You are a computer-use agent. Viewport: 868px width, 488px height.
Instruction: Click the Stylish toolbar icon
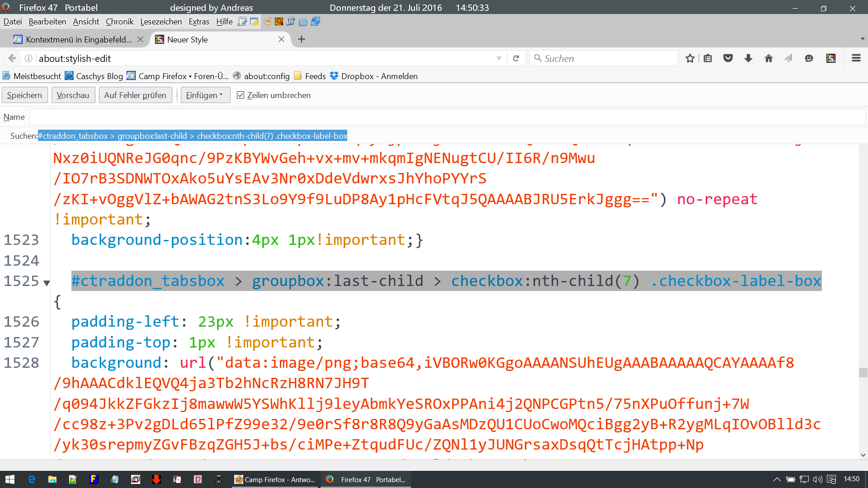(831, 58)
